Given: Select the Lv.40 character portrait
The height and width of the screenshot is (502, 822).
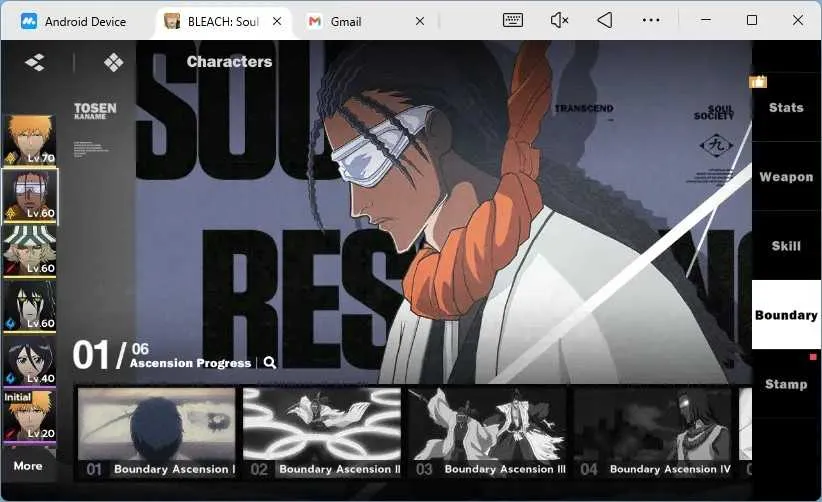Looking at the screenshot, I should click(x=30, y=361).
